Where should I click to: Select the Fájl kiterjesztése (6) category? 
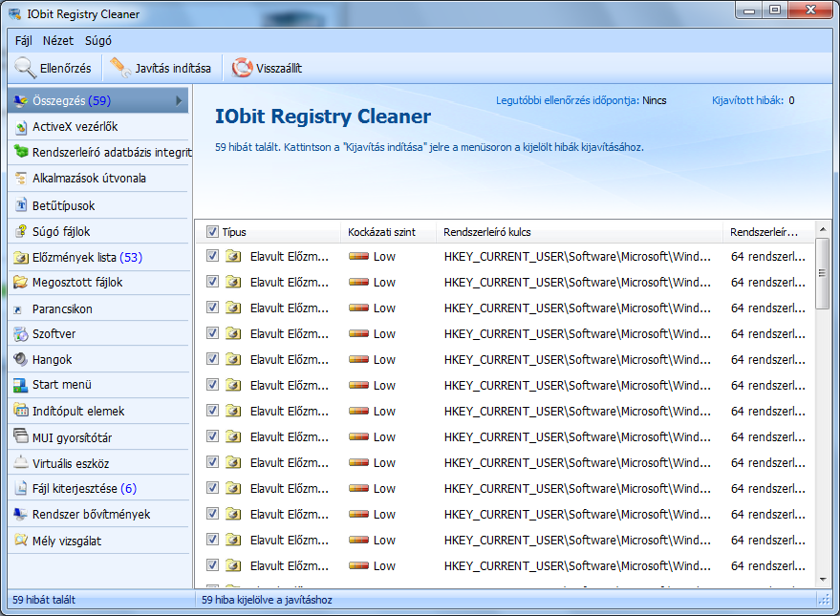click(99, 488)
